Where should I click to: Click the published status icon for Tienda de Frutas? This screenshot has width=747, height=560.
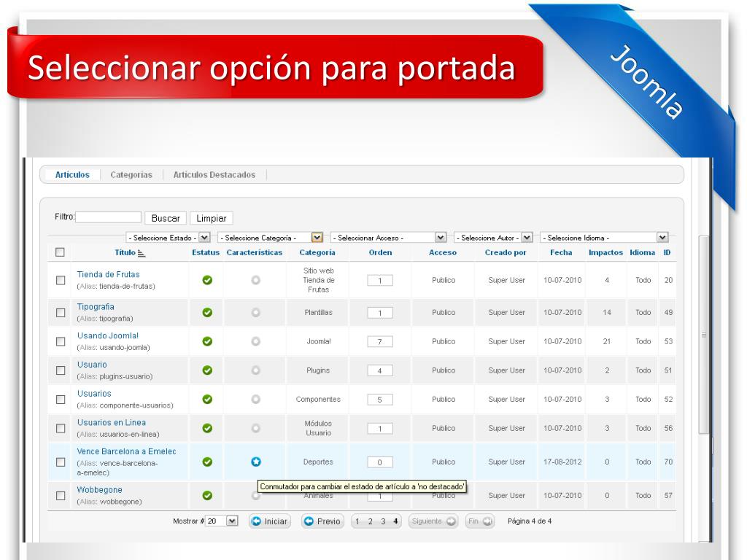pyautogui.click(x=207, y=280)
